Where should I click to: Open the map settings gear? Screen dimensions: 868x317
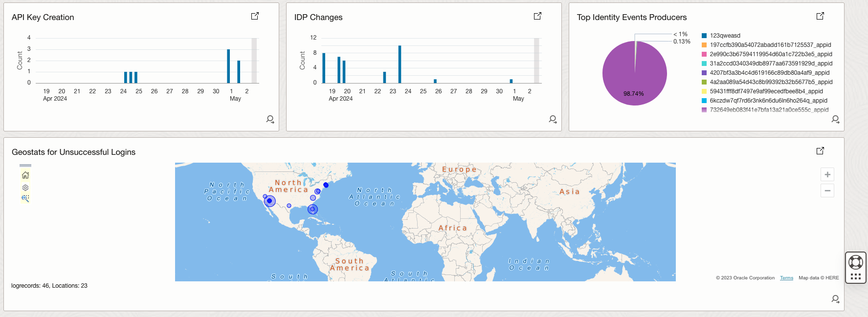pyautogui.click(x=25, y=188)
